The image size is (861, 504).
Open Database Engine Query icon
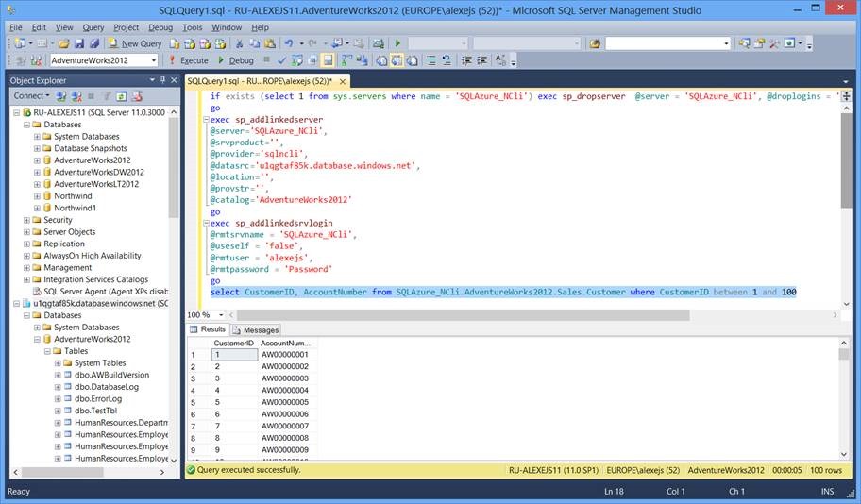174,43
